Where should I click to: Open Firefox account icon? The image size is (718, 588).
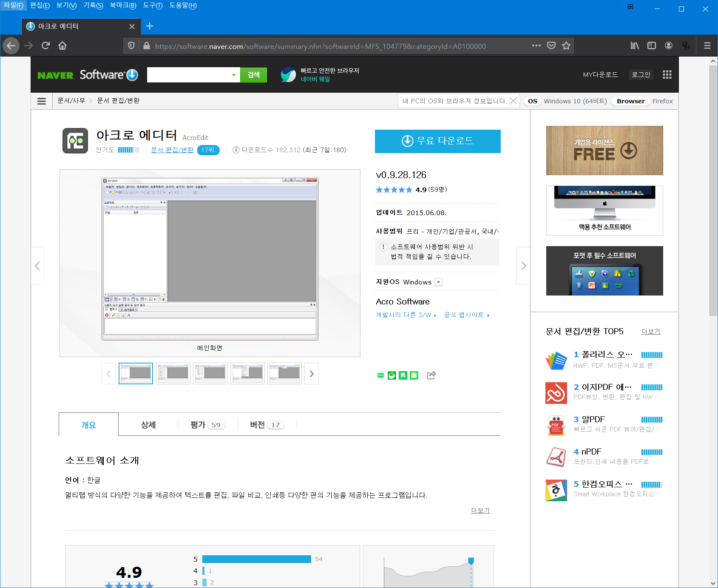point(669,45)
